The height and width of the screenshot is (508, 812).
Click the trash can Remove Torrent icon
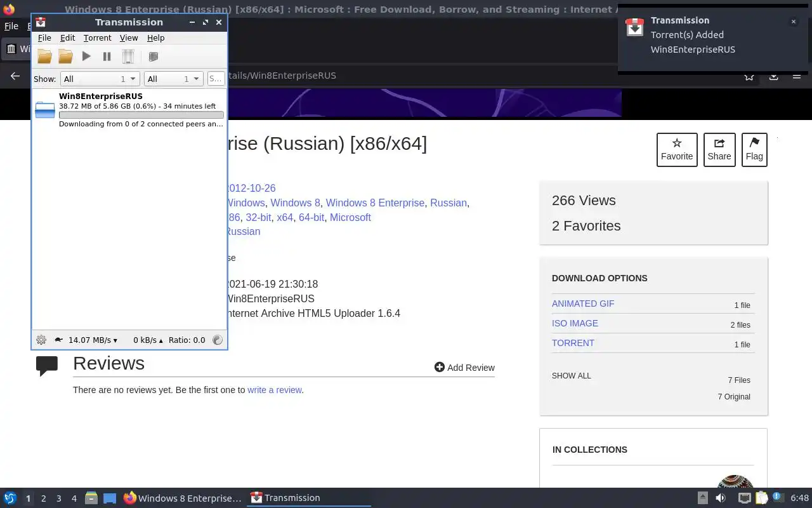point(128,57)
